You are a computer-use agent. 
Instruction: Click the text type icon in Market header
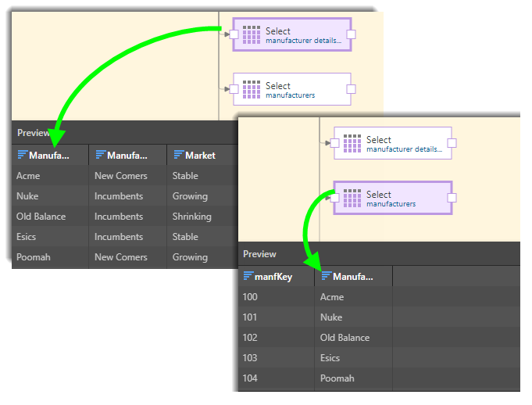tap(178, 156)
